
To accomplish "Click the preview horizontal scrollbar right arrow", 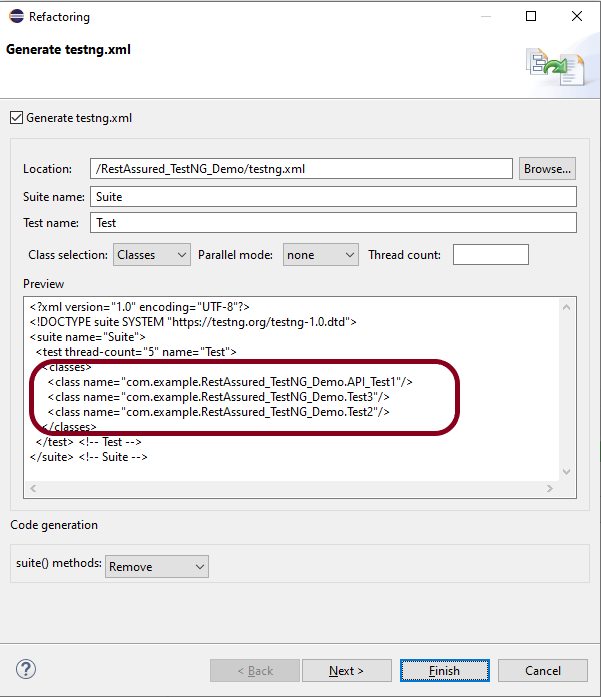I will pos(548,489).
